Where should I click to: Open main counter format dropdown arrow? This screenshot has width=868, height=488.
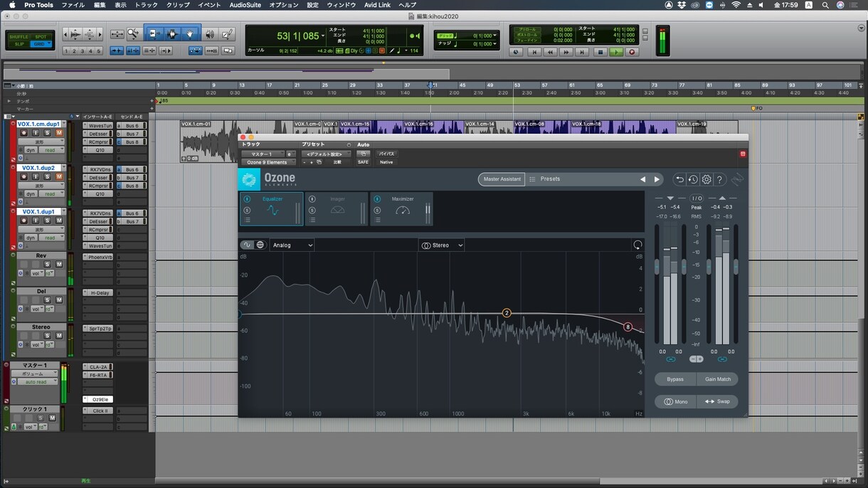(x=323, y=36)
